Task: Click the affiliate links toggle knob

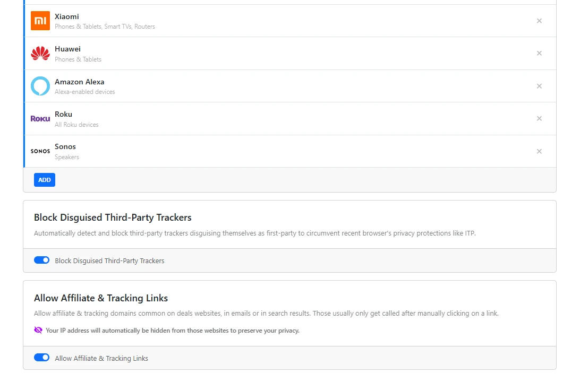Action: (x=45, y=357)
